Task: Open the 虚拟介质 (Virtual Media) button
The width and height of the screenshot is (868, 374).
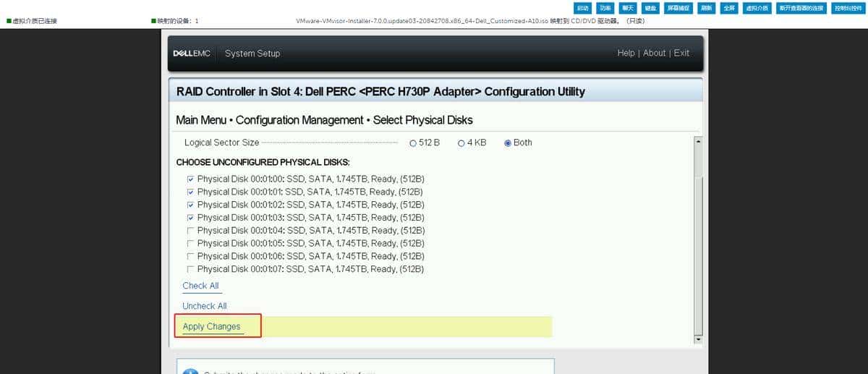Action: pyautogui.click(x=757, y=8)
